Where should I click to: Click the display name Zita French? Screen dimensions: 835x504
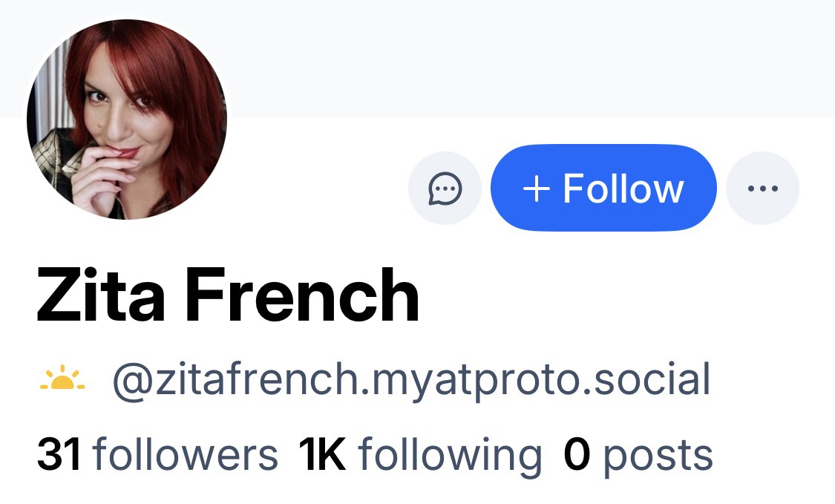point(228,296)
